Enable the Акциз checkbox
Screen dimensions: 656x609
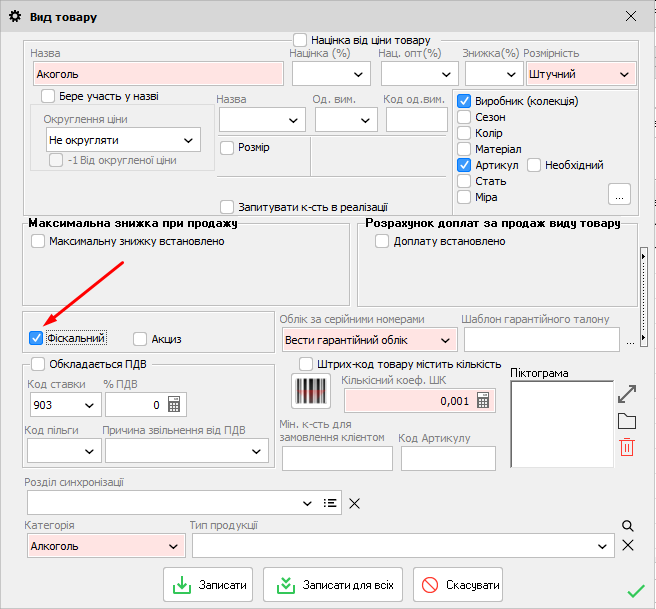coord(140,339)
